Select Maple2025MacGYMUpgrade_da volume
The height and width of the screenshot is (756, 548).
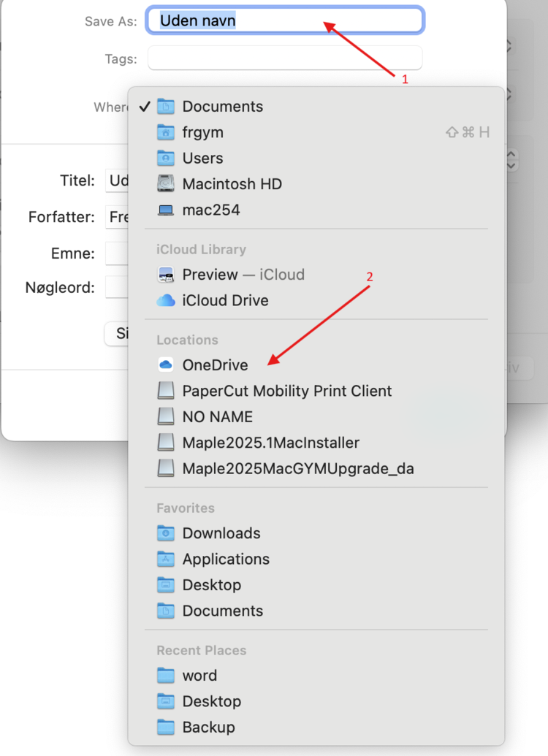(x=297, y=469)
